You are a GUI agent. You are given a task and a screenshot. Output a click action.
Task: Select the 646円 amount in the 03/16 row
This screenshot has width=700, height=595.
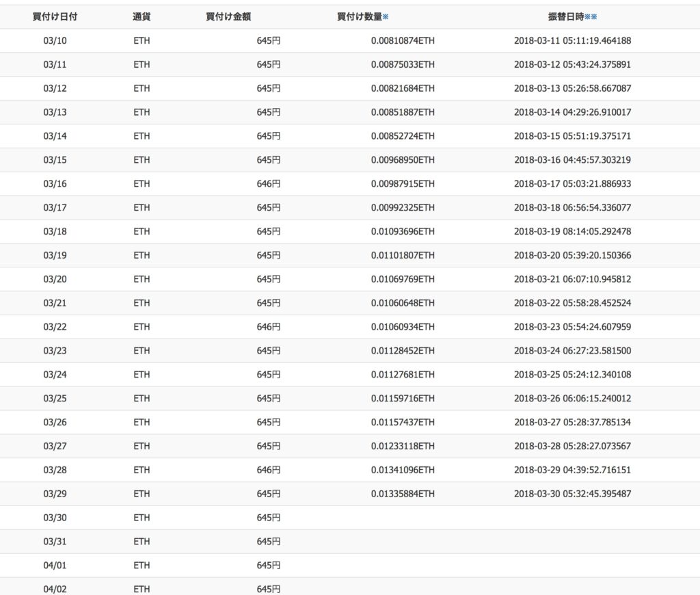(269, 184)
